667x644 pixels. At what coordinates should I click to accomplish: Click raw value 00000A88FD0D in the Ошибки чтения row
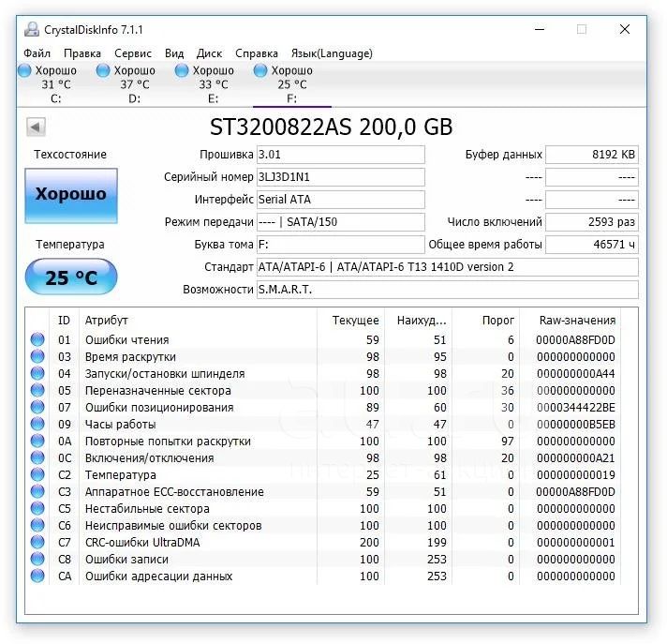point(575,339)
